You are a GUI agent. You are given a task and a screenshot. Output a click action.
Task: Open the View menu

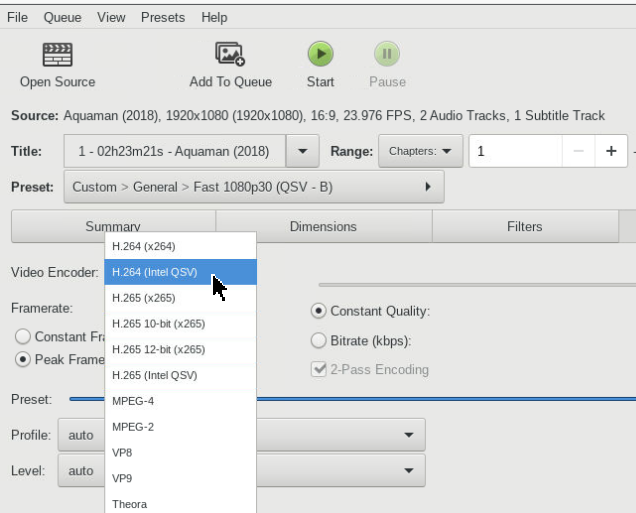click(111, 17)
